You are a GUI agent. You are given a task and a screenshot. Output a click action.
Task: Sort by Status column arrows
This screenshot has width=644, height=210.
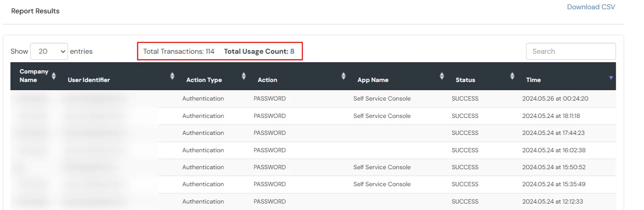(x=512, y=76)
